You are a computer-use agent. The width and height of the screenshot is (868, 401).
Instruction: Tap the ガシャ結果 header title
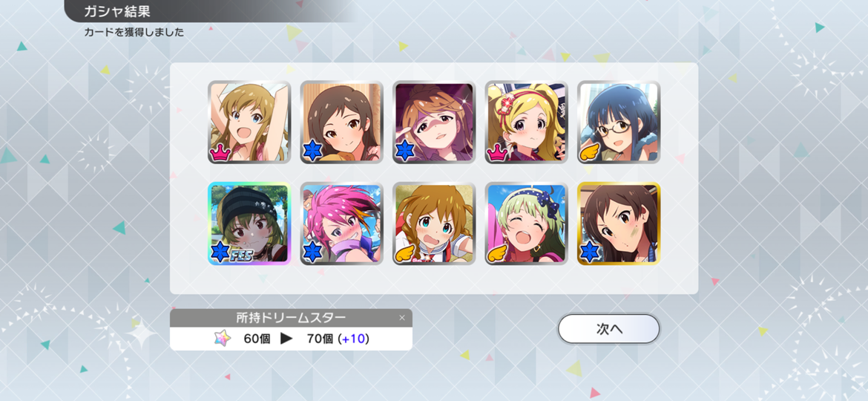pyautogui.click(x=117, y=11)
